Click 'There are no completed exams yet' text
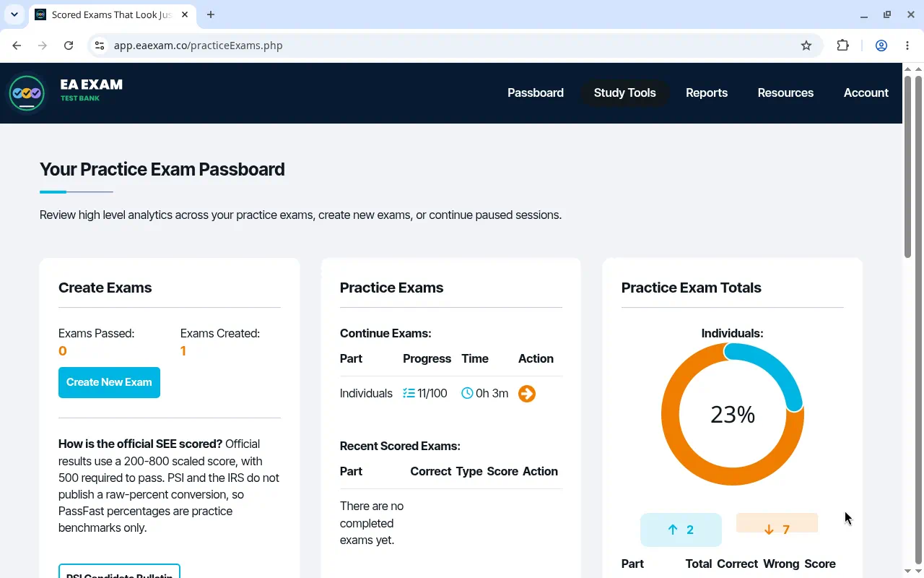The image size is (924, 578). point(372,523)
